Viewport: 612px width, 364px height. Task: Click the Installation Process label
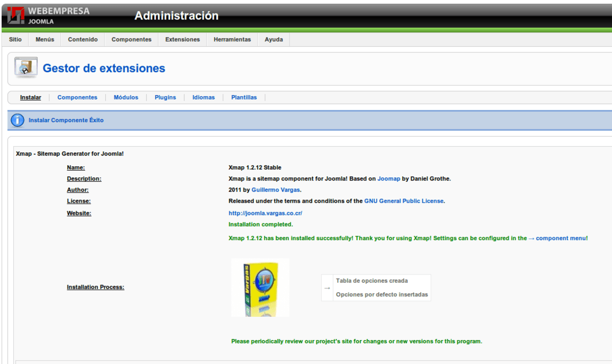pyautogui.click(x=96, y=287)
